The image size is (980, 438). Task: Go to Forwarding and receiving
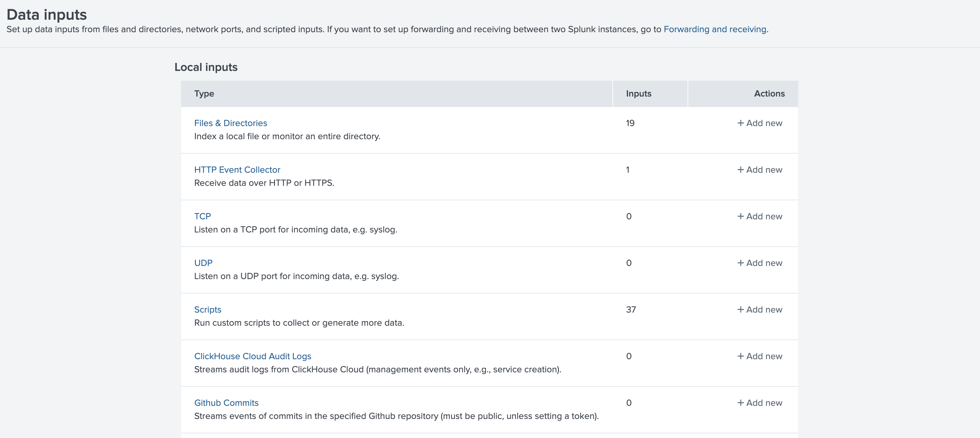coord(715,29)
